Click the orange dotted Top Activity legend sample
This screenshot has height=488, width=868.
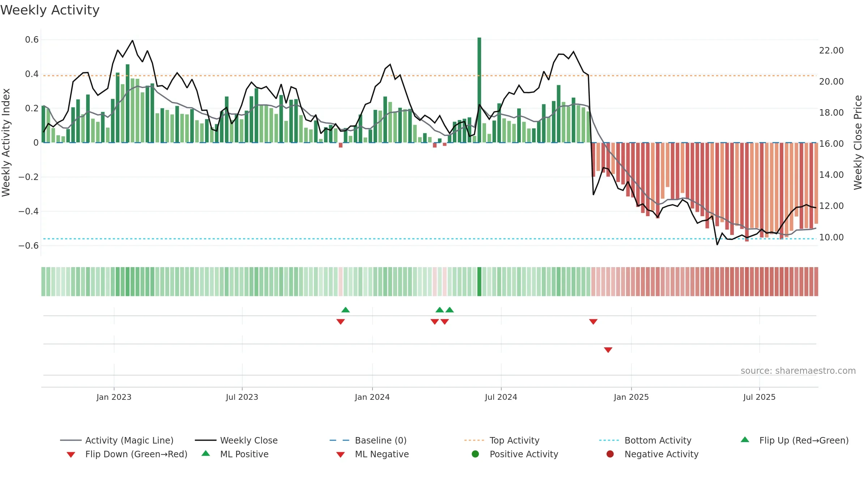(474, 440)
